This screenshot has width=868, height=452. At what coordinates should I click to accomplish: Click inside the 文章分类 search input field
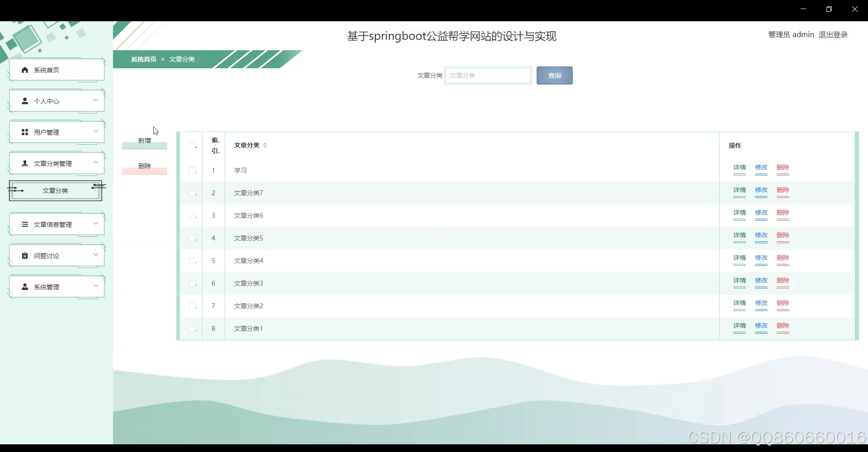click(x=488, y=75)
